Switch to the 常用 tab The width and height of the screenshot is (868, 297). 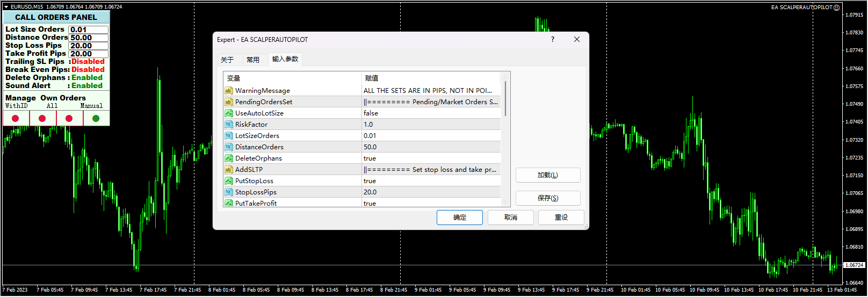click(x=253, y=60)
